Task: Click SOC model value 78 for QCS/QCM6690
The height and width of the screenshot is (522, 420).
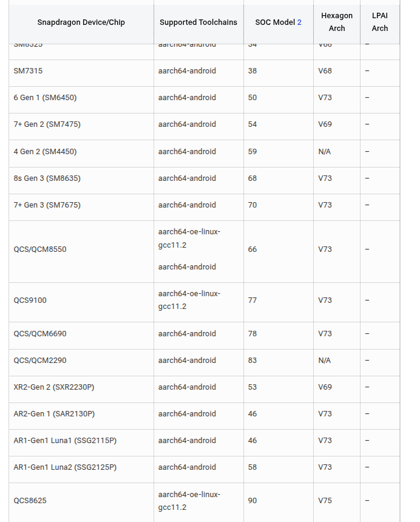Action: tap(252, 334)
